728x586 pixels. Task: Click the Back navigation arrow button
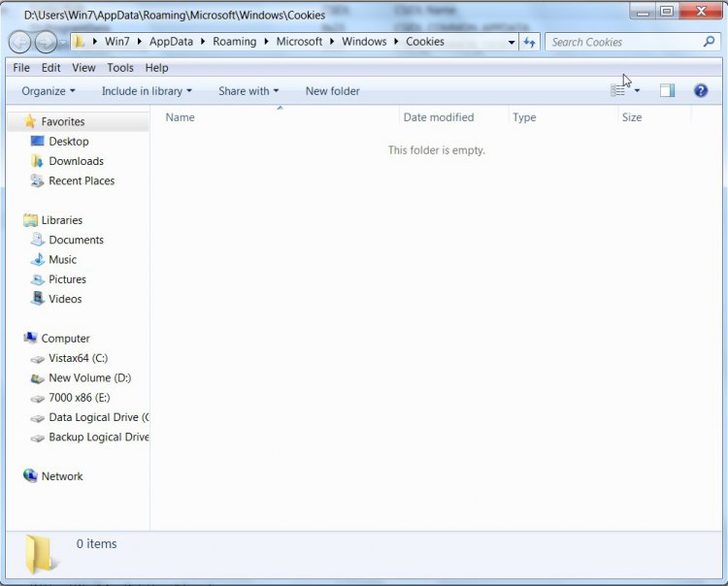pyautogui.click(x=20, y=43)
